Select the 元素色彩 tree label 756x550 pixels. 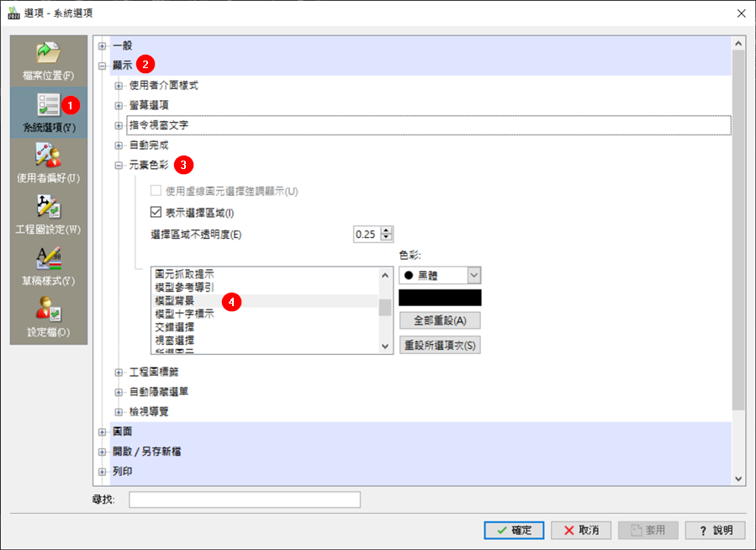pos(149,166)
